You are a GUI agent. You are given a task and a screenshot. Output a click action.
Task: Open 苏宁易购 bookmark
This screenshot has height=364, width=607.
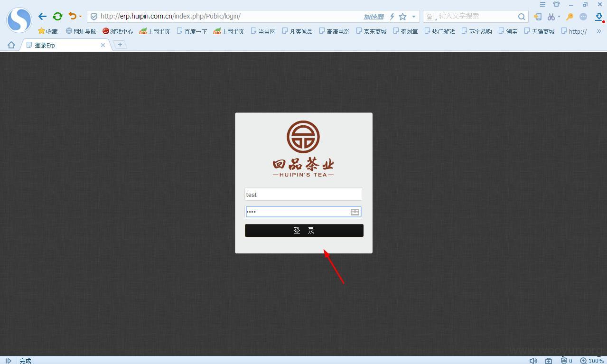pos(477,31)
